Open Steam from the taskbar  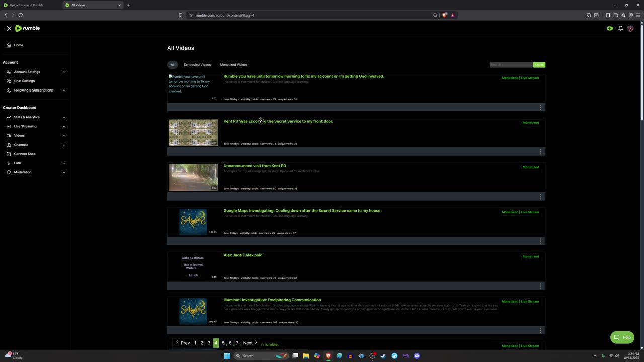tap(383, 356)
